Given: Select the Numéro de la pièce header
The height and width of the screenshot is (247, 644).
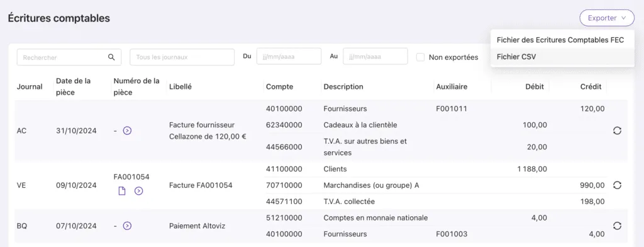Looking at the screenshot, I should (136, 87).
